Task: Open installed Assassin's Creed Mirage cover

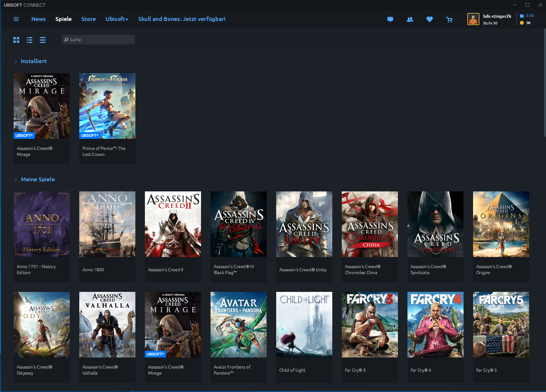Action: 42,106
